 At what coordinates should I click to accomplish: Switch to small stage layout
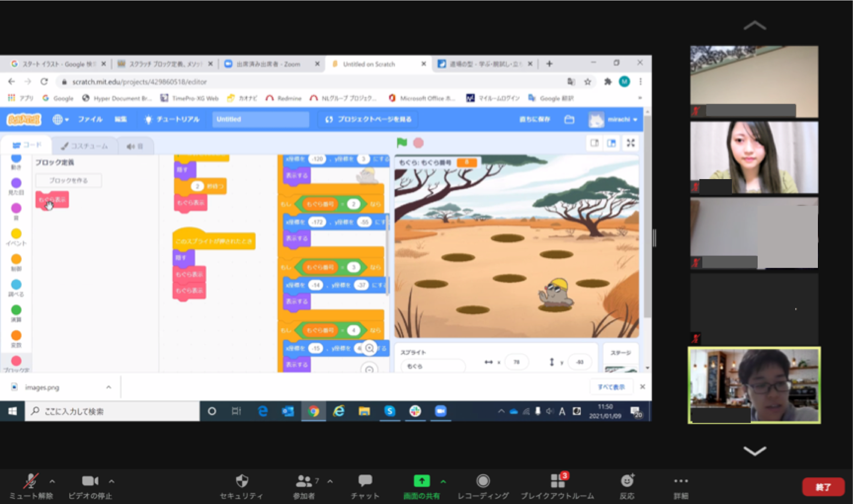(x=594, y=143)
